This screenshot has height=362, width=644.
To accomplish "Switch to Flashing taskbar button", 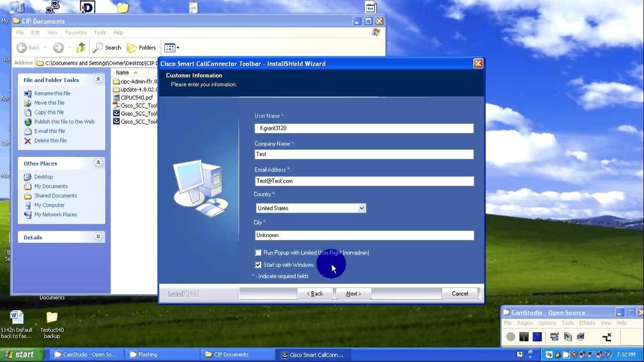I will [x=162, y=354].
